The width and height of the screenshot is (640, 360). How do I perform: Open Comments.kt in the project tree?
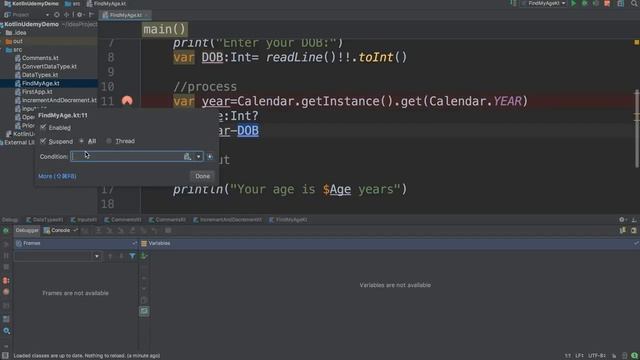point(40,58)
